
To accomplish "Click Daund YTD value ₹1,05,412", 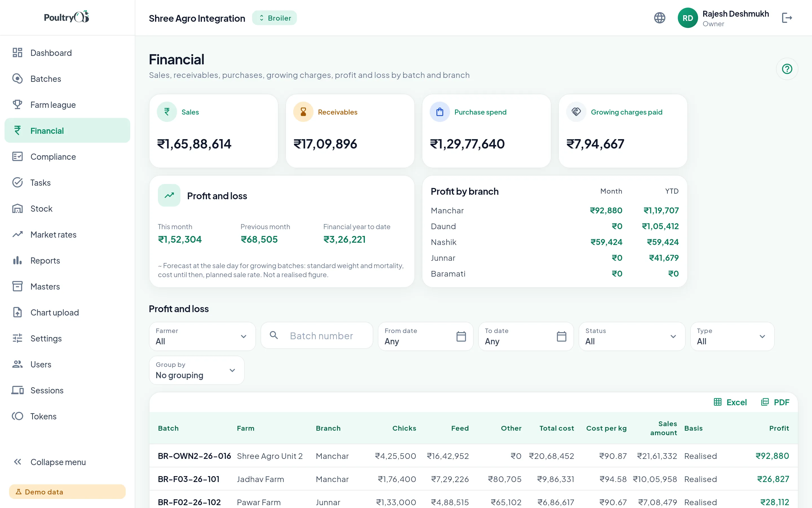I will point(660,226).
